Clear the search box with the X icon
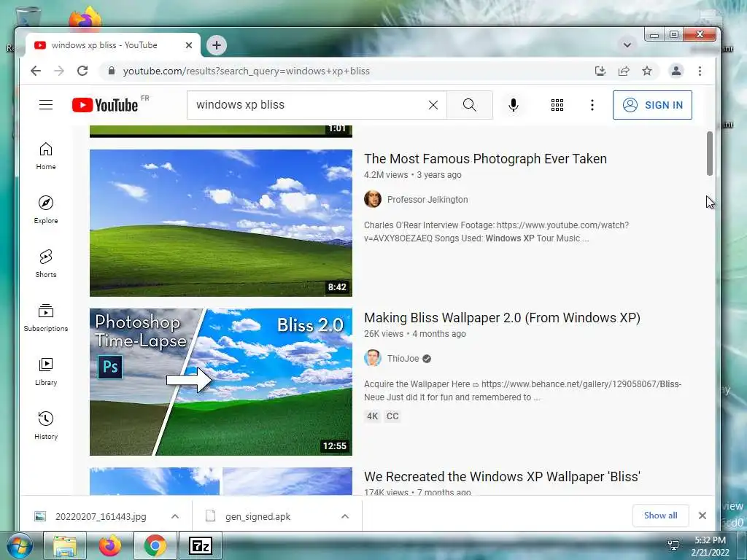Screen dimensions: 747x560 433,105
